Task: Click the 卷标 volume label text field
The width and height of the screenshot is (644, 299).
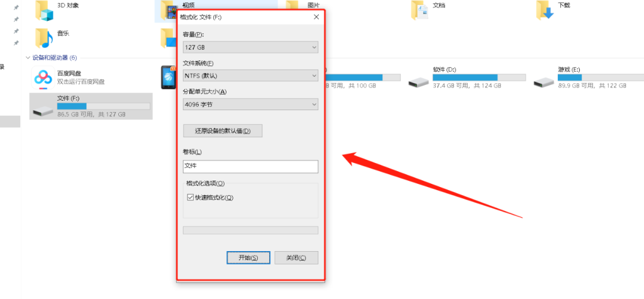Action: click(x=250, y=167)
